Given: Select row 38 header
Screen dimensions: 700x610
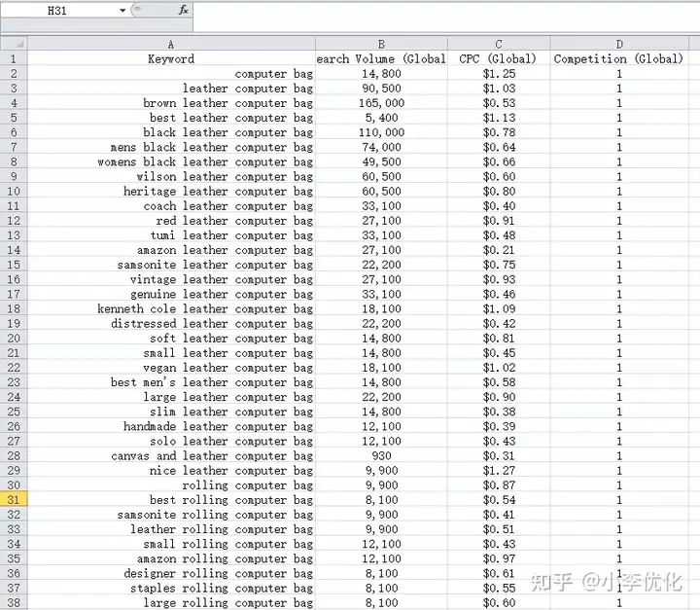Looking at the screenshot, I should pos(14,602).
